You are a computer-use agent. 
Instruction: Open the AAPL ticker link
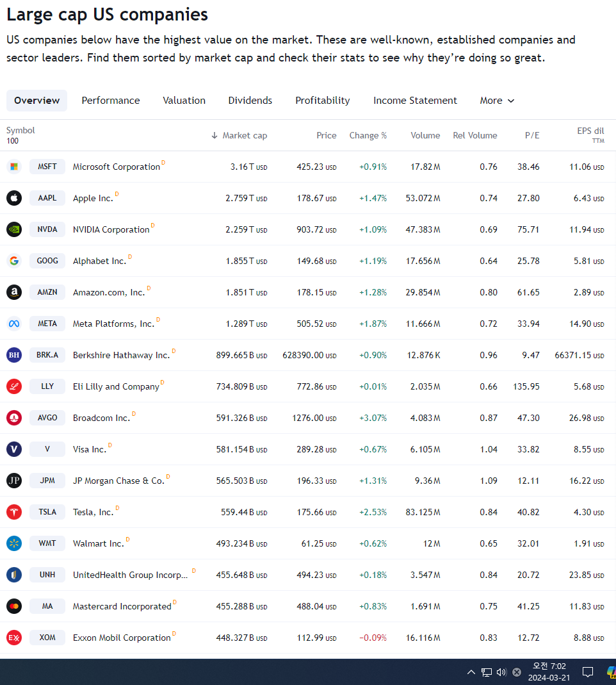click(x=47, y=198)
